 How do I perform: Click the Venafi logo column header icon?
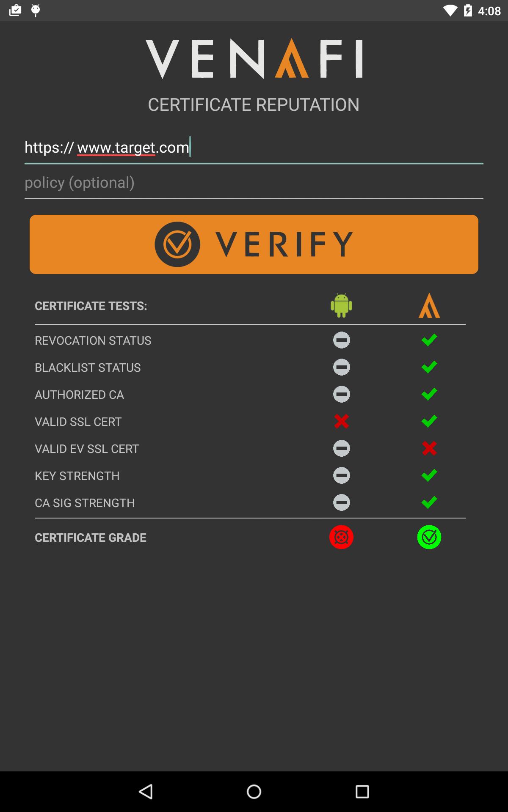click(430, 305)
